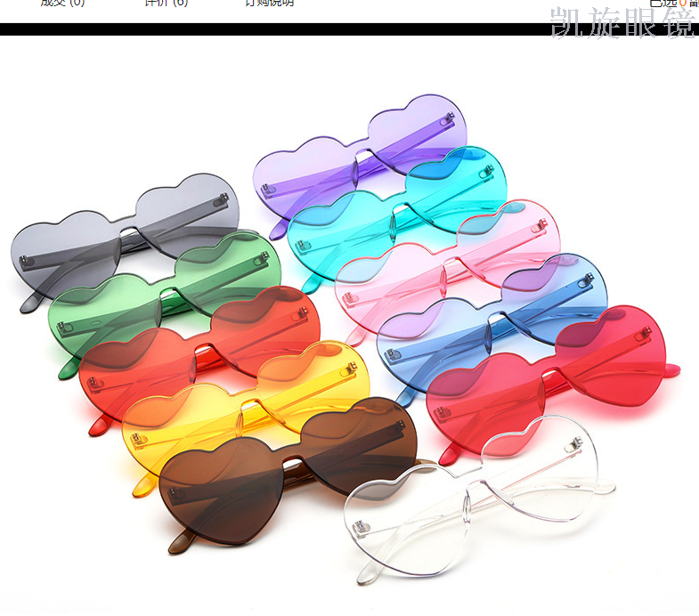
Task: Select red sunglasses between green and yellow pairs
Action: click(x=134, y=365)
